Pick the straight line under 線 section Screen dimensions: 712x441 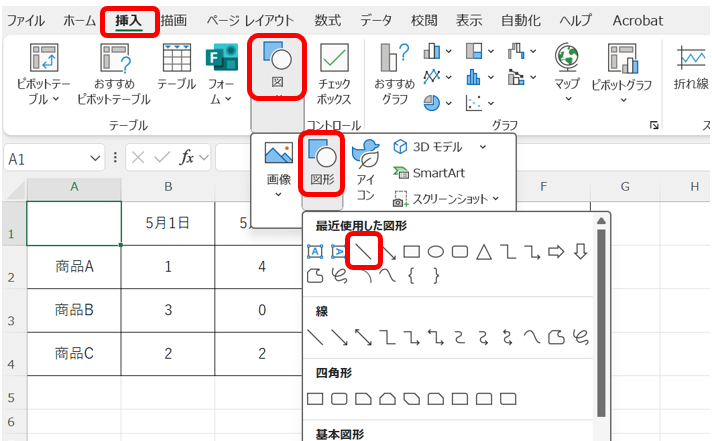point(315,337)
